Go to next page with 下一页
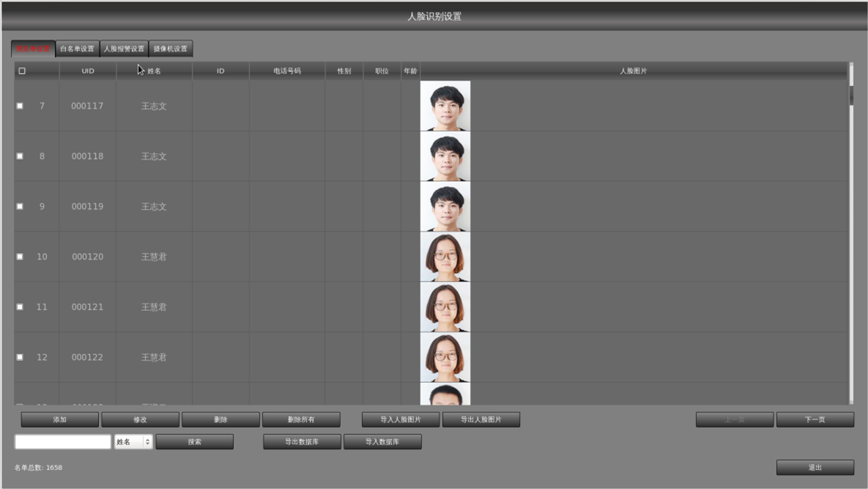868x489 pixels. point(815,420)
